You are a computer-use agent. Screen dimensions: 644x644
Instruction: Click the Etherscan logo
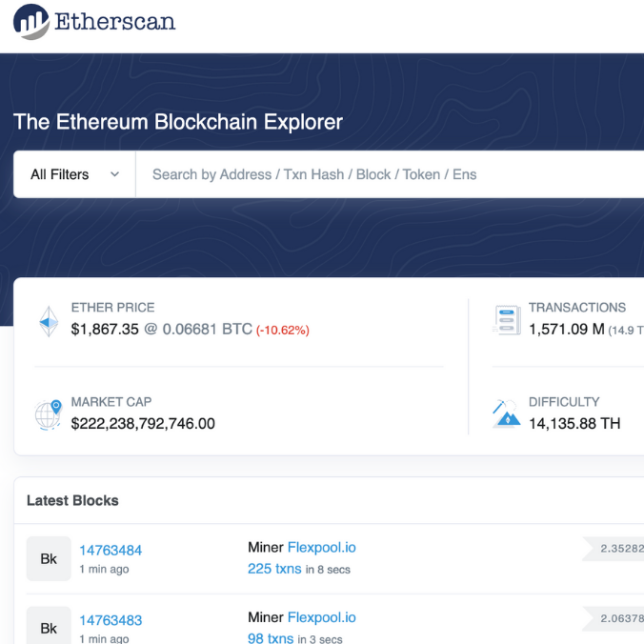pyautogui.click(x=94, y=22)
